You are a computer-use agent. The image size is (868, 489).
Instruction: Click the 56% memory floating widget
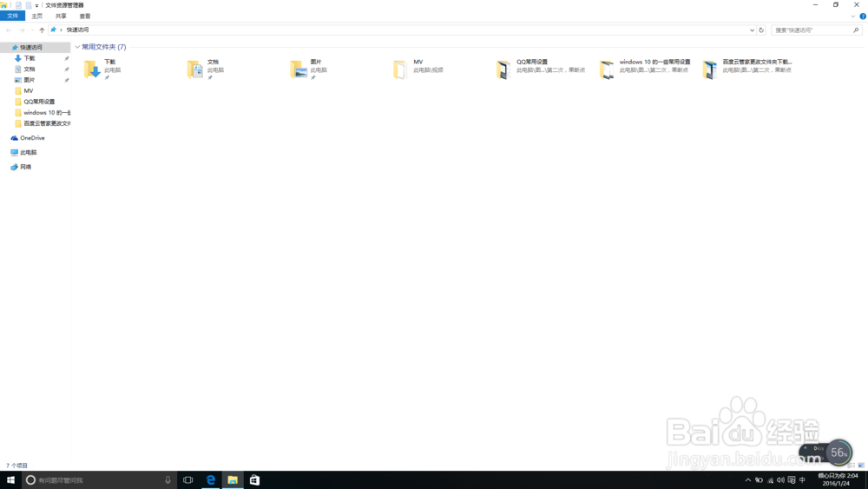pyautogui.click(x=838, y=453)
